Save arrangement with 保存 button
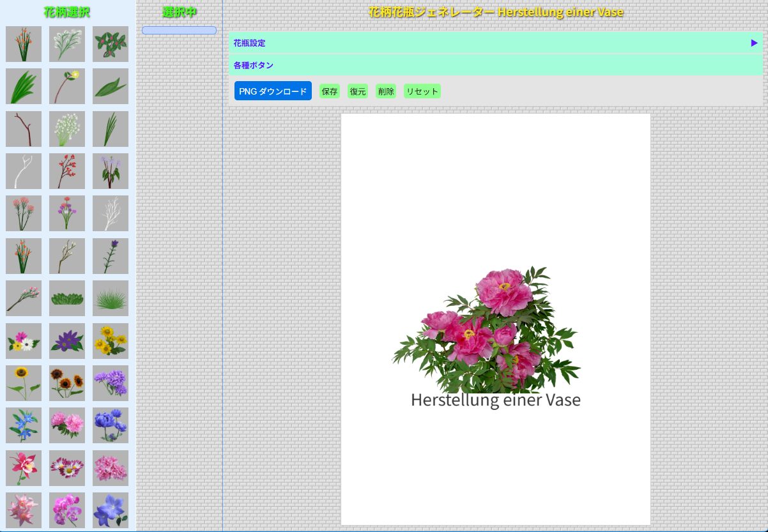The image size is (768, 532). (x=330, y=91)
